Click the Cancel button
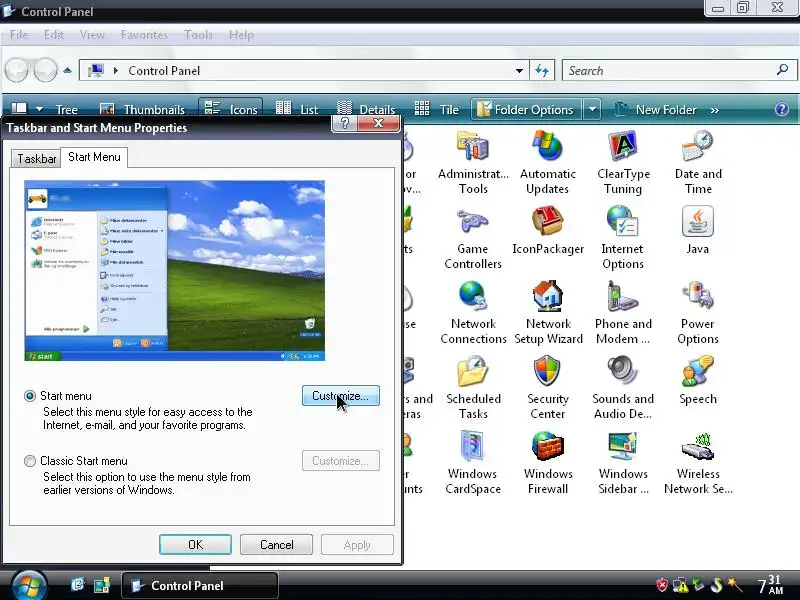Image resolution: width=800 pixels, height=600 pixels. click(277, 545)
